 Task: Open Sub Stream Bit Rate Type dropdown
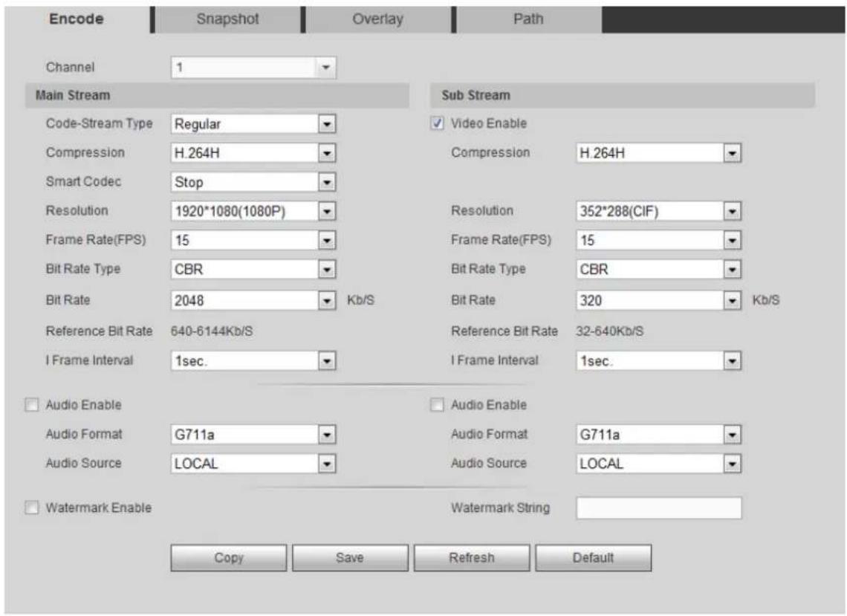[658, 270]
